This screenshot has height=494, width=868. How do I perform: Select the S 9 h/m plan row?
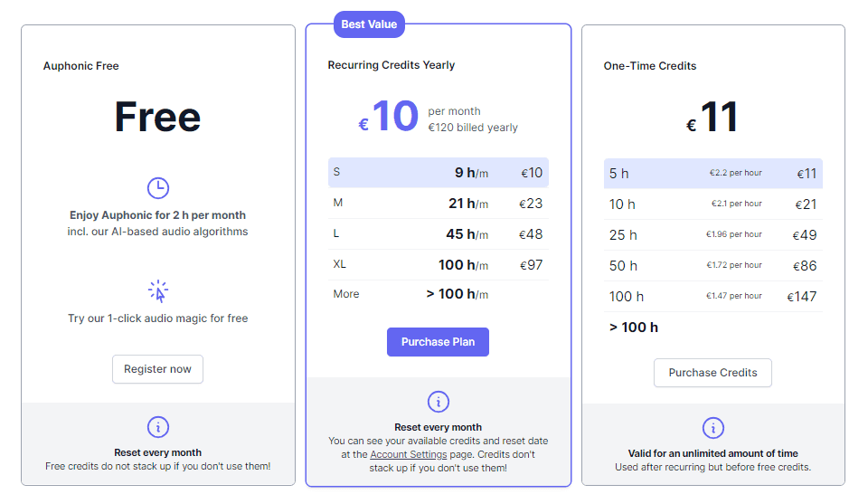click(438, 173)
